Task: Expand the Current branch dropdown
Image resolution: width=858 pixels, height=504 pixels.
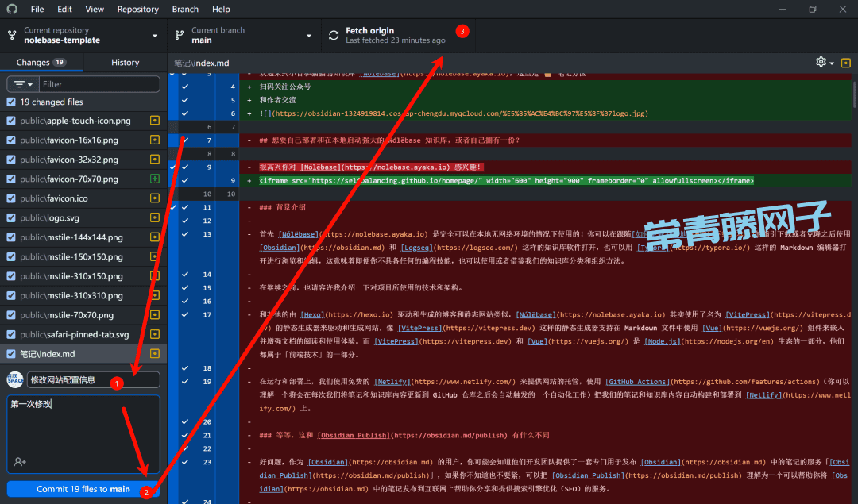Action: pos(244,36)
